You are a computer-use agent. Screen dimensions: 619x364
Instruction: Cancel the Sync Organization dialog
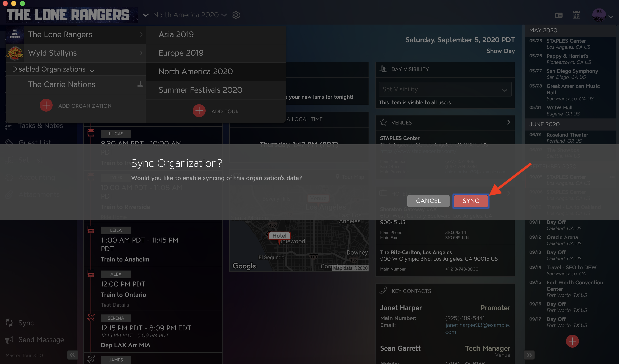[428, 201]
